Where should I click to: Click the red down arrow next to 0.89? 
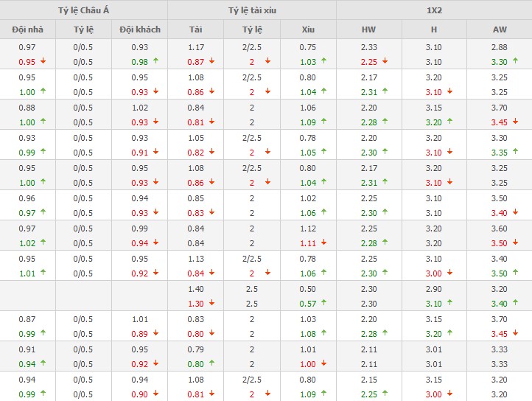[156, 334]
